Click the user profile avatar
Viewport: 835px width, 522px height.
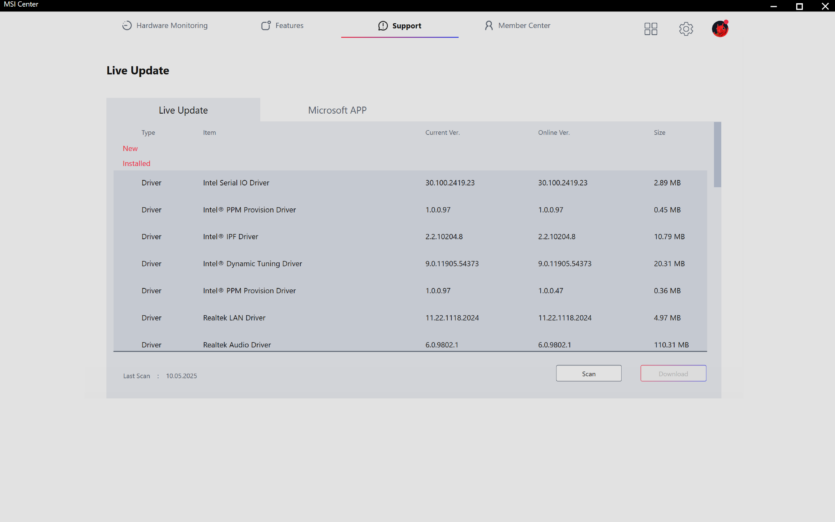(720, 28)
